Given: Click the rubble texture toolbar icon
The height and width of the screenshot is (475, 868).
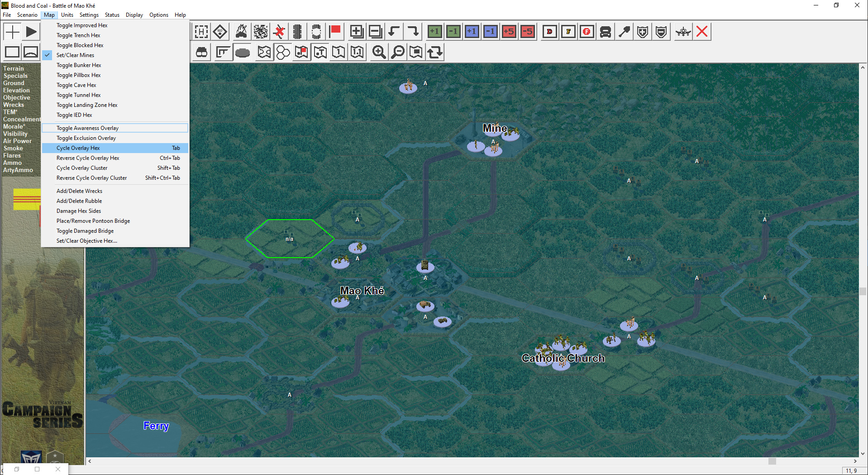Looking at the screenshot, I should (261, 32).
